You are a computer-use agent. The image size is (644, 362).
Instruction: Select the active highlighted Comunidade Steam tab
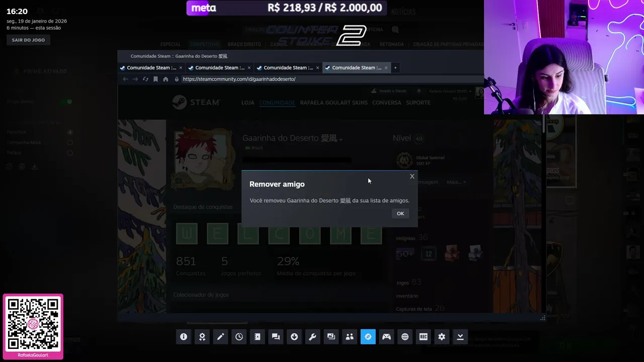click(356, 67)
